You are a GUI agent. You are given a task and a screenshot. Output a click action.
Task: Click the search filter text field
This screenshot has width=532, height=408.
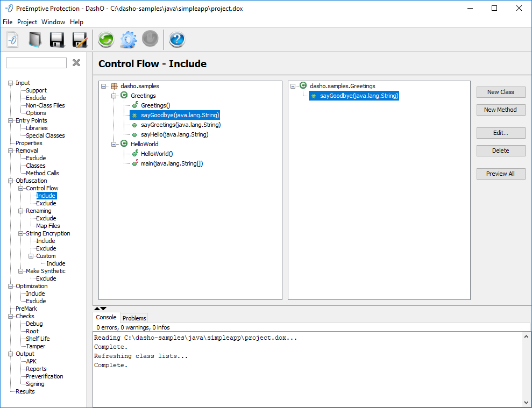[x=36, y=63]
